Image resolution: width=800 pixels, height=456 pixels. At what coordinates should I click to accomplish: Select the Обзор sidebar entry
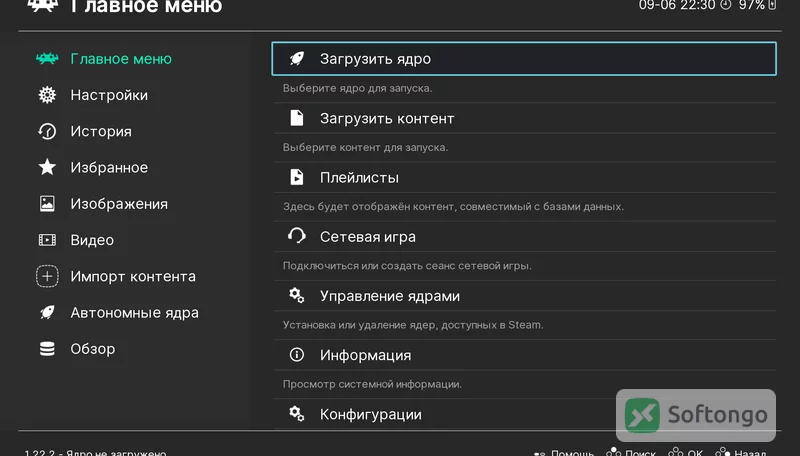pyautogui.click(x=93, y=348)
